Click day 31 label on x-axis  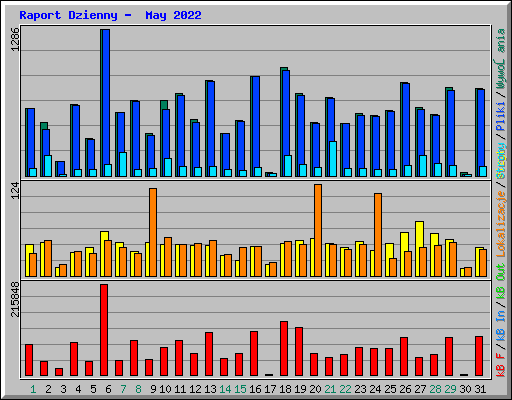coord(480,389)
